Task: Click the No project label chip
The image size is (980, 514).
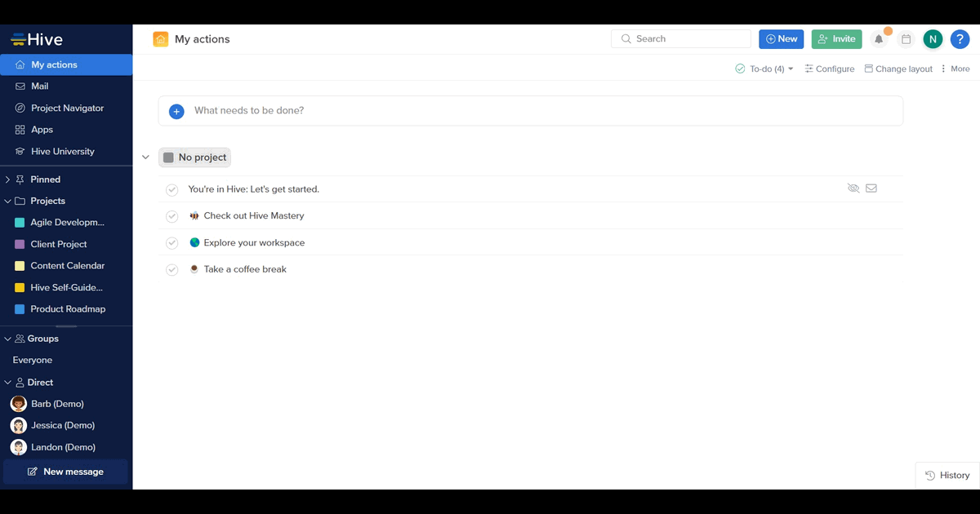Action: (x=194, y=157)
